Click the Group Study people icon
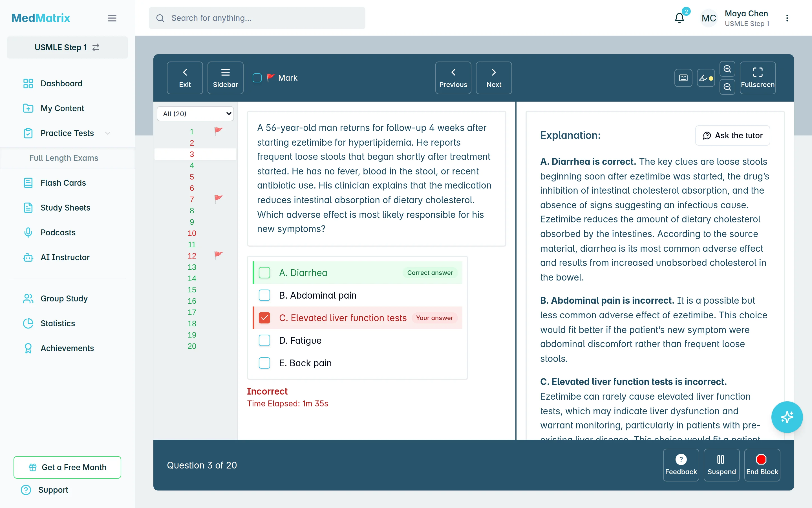812x508 pixels. click(28, 299)
